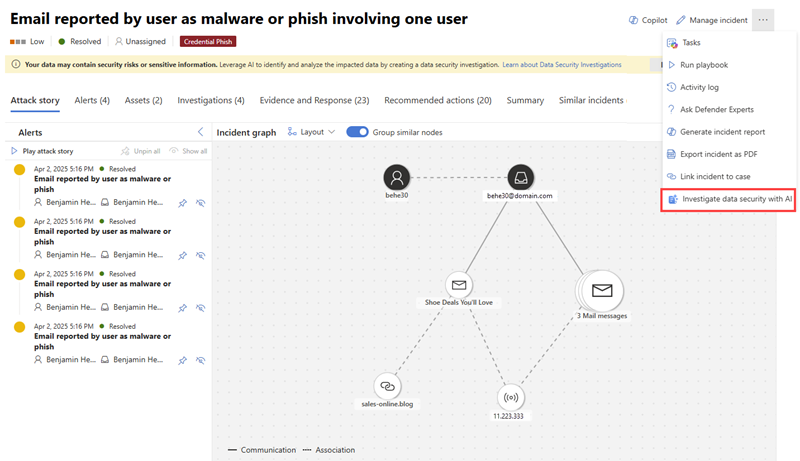
Task: Switch to Evidence and Response tab
Action: click(314, 100)
